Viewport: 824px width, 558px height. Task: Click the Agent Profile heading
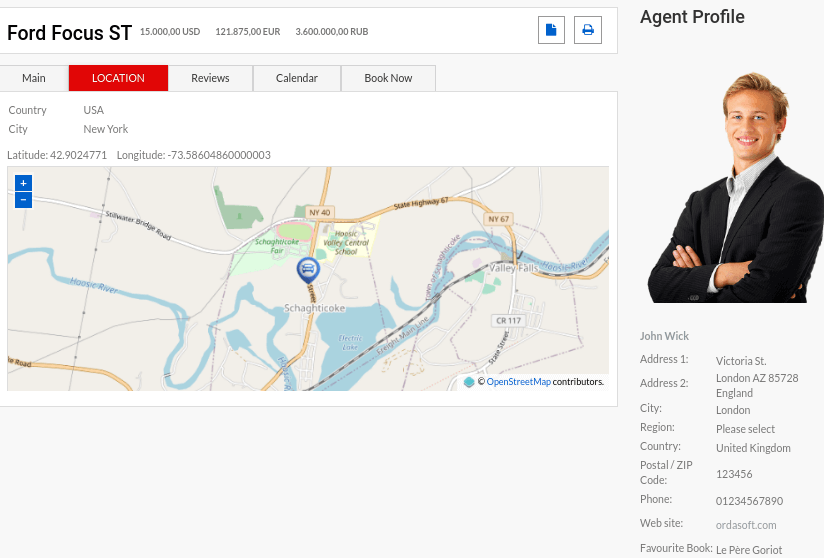692,17
